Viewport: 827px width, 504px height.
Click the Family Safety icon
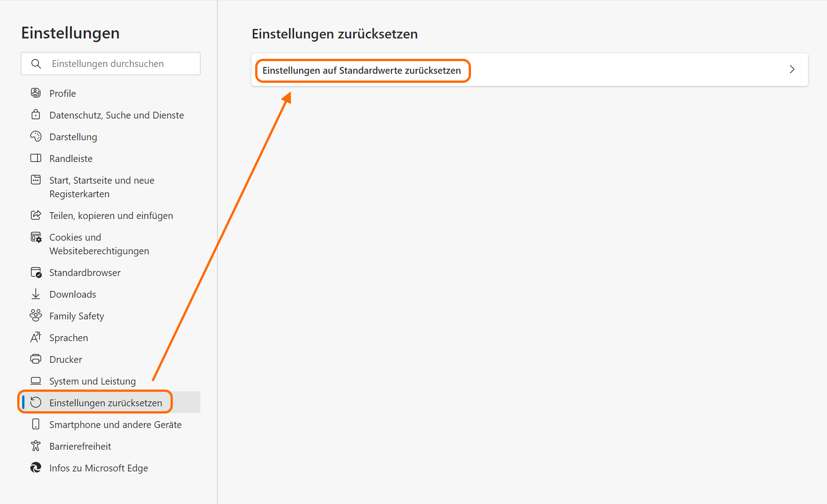click(x=36, y=315)
